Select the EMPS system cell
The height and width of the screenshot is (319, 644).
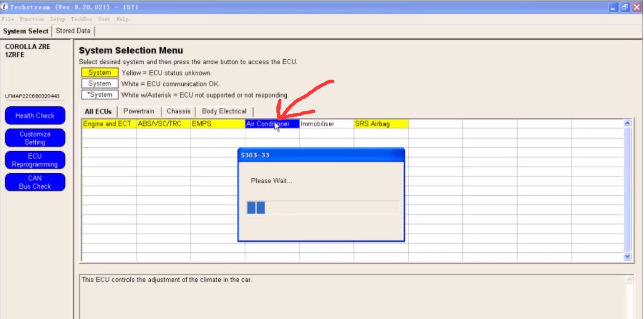[x=218, y=124]
